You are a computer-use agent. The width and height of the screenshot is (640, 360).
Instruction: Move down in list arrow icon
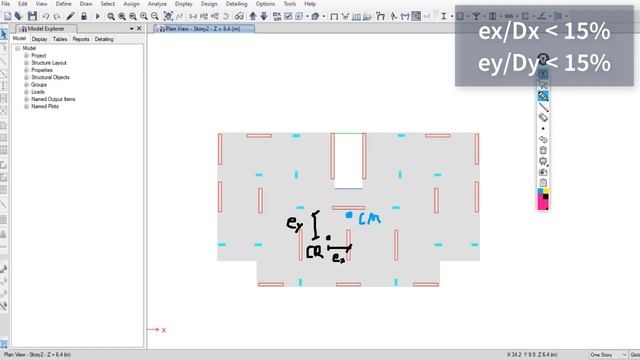point(264,16)
